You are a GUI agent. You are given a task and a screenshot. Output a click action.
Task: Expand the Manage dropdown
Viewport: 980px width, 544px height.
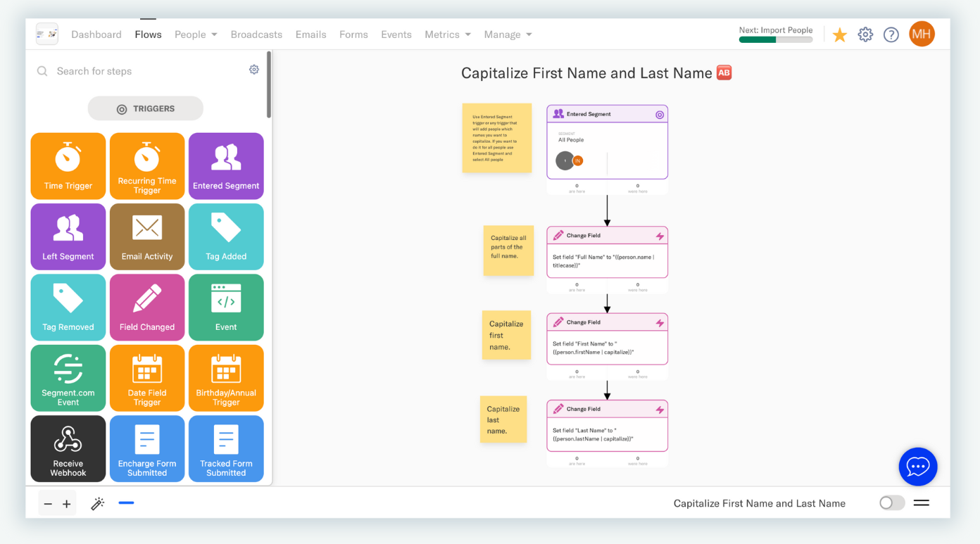coord(507,34)
